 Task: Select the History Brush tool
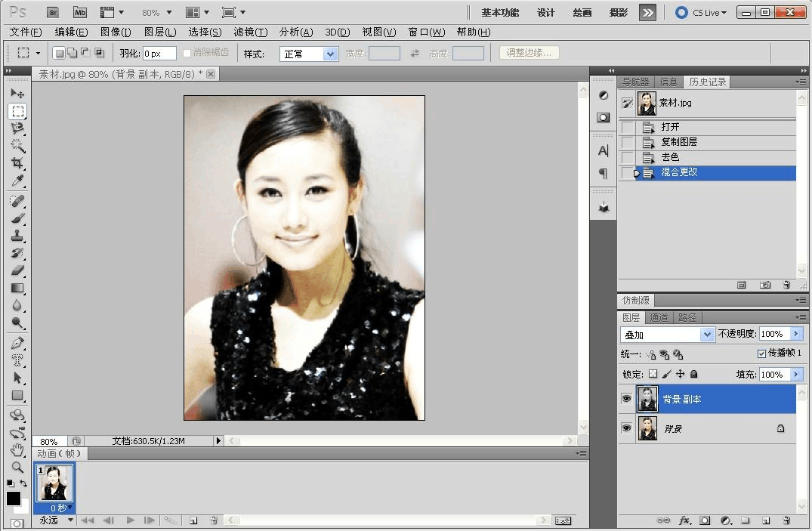(x=17, y=253)
